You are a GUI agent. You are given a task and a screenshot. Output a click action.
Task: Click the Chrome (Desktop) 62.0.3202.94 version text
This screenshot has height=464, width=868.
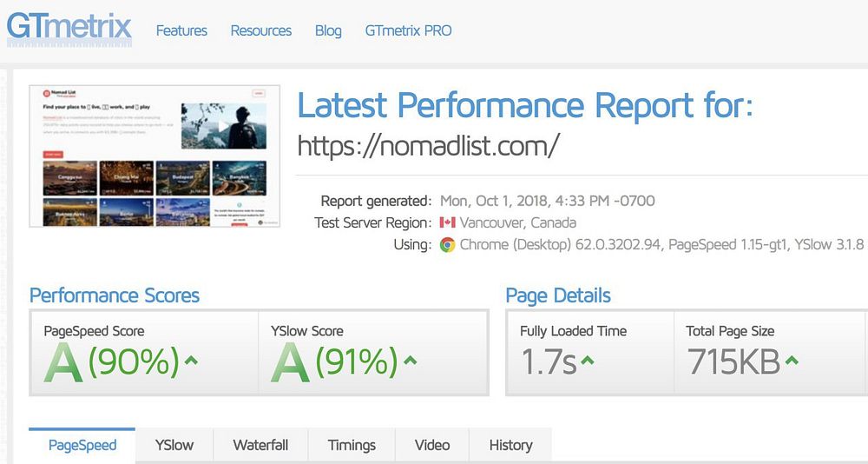coord(560,244)
